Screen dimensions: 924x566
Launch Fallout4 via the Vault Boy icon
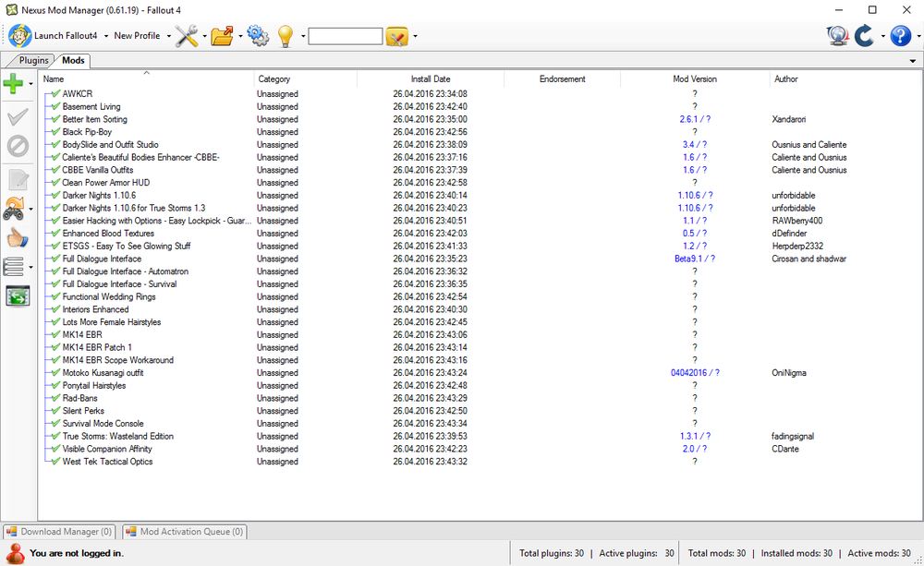pyautogui.click(x=20, y=36)
